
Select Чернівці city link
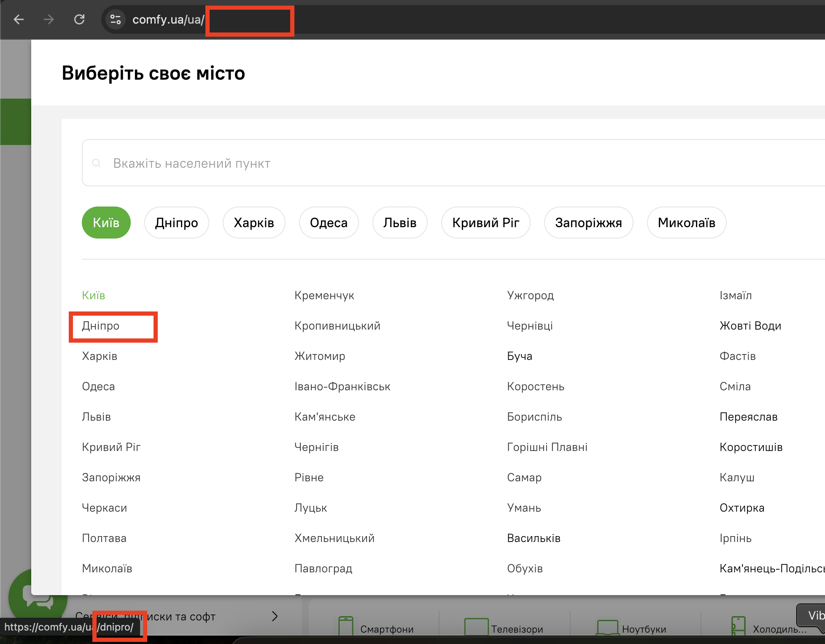(530, 326)
